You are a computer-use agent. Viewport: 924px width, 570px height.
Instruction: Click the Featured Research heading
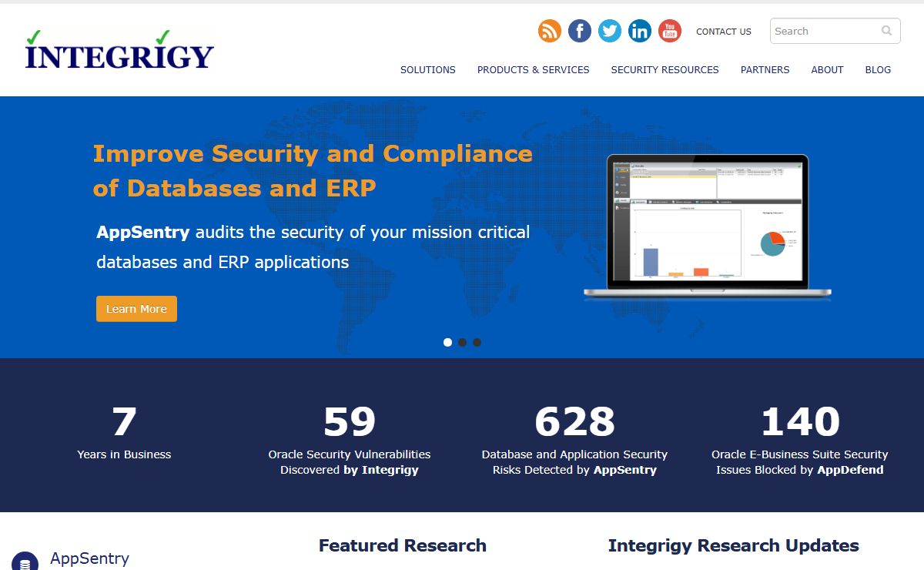pos(403,545)
